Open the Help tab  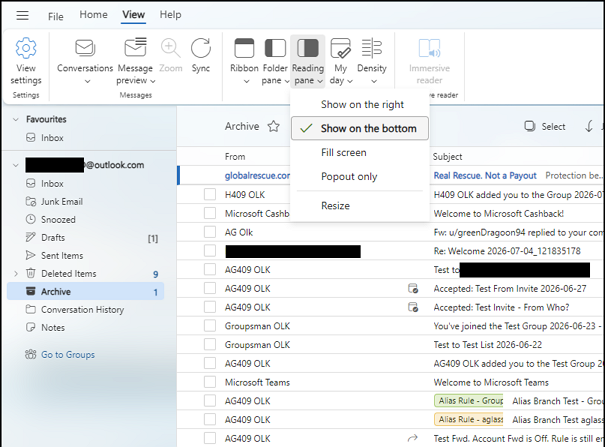[171, 15]
